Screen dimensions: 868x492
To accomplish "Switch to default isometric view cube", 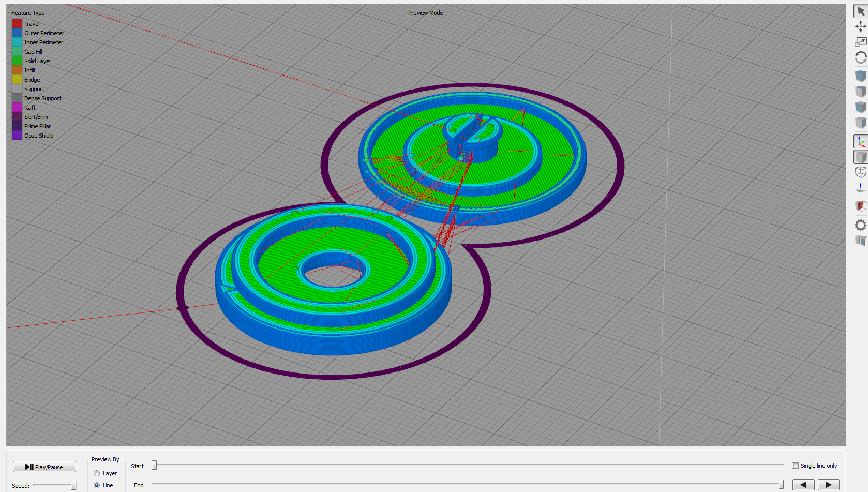I will [x=861, y=76].
